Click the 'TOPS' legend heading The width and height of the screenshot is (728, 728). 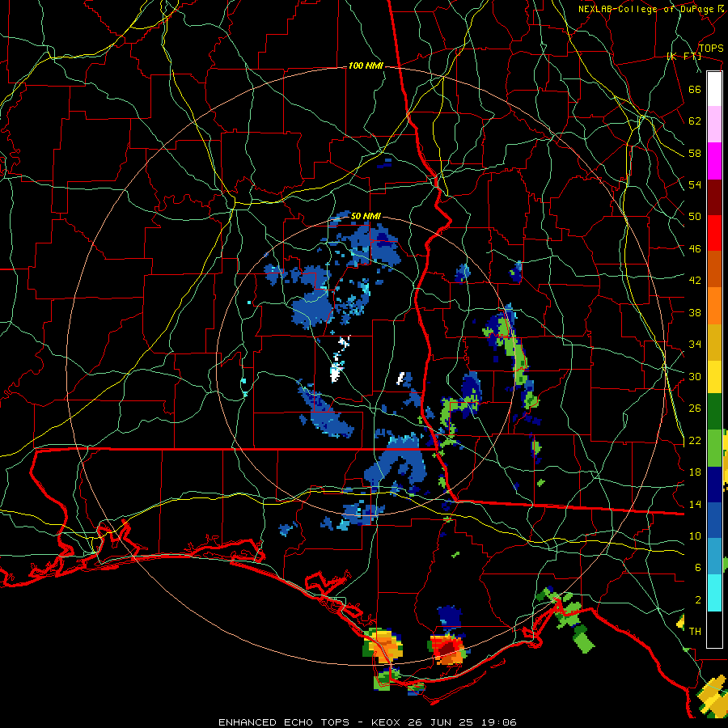[x=711, y=49]
